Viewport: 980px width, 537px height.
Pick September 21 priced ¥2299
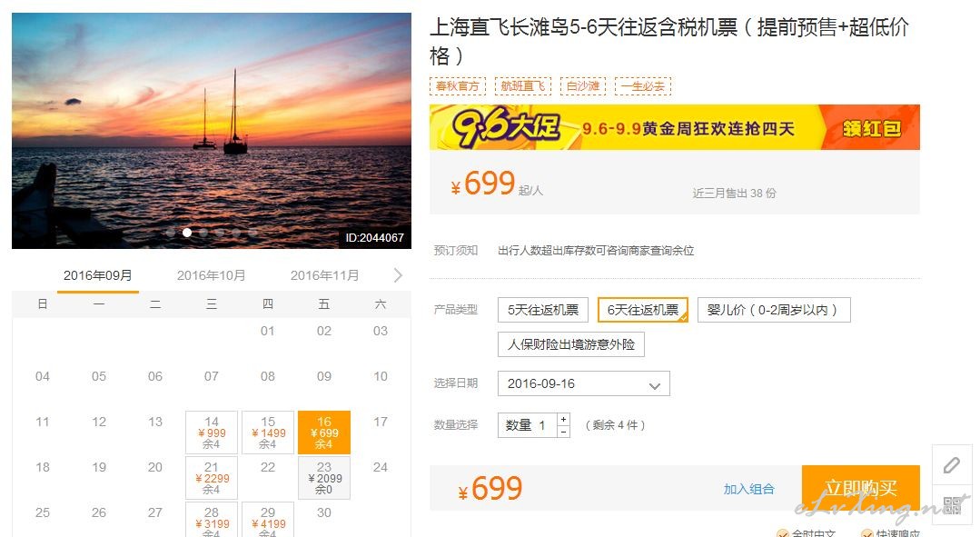[x=212, y=478]
